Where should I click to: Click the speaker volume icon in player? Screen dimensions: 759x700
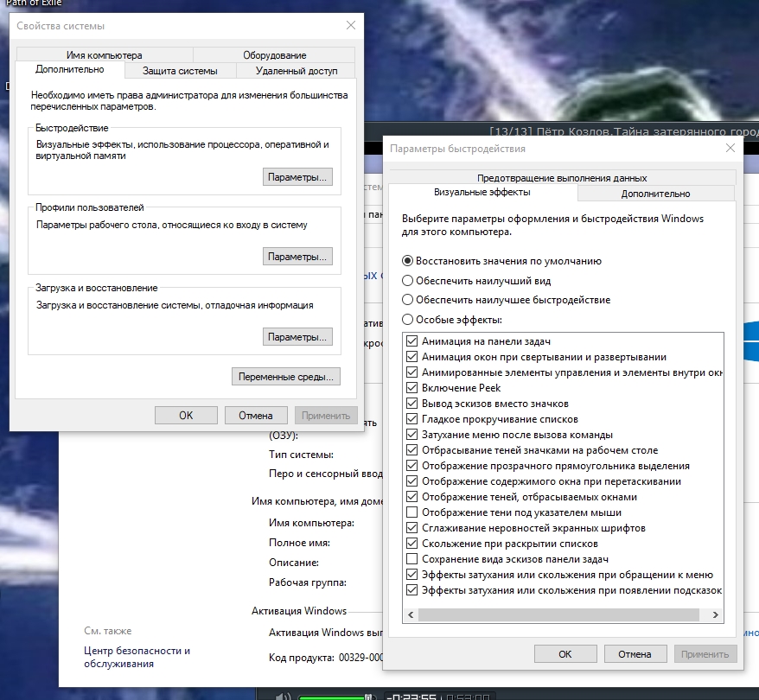pos(283,695)
